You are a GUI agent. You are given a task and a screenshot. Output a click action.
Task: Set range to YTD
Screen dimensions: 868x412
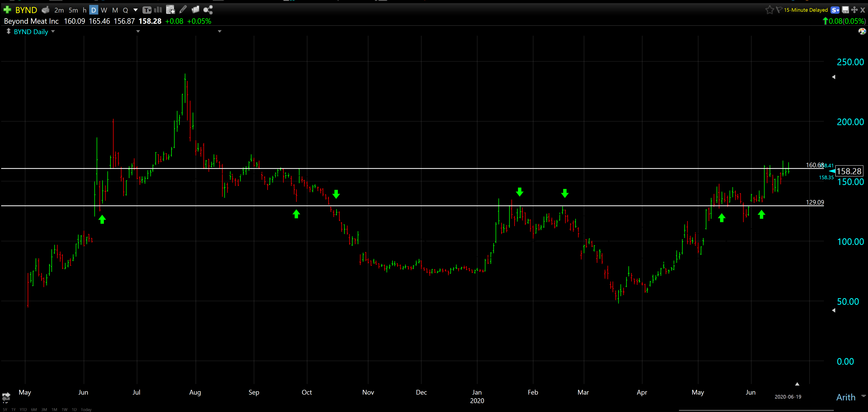pos(23,410)
